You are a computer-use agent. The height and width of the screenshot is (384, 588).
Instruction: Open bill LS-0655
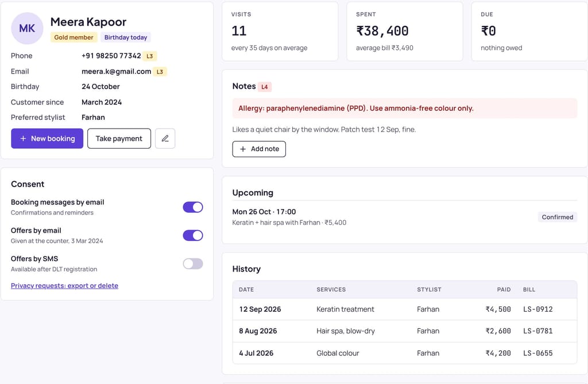click(x=537, y=353)
